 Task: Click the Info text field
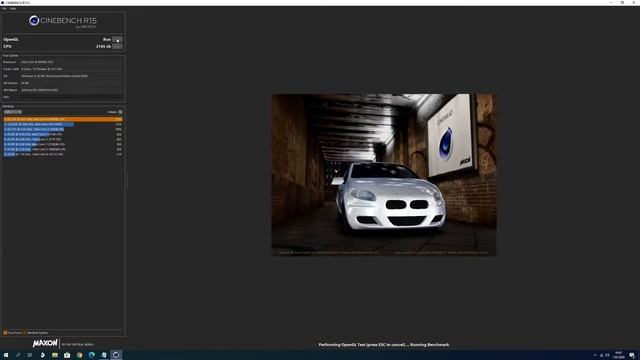[x=71, y=97]
